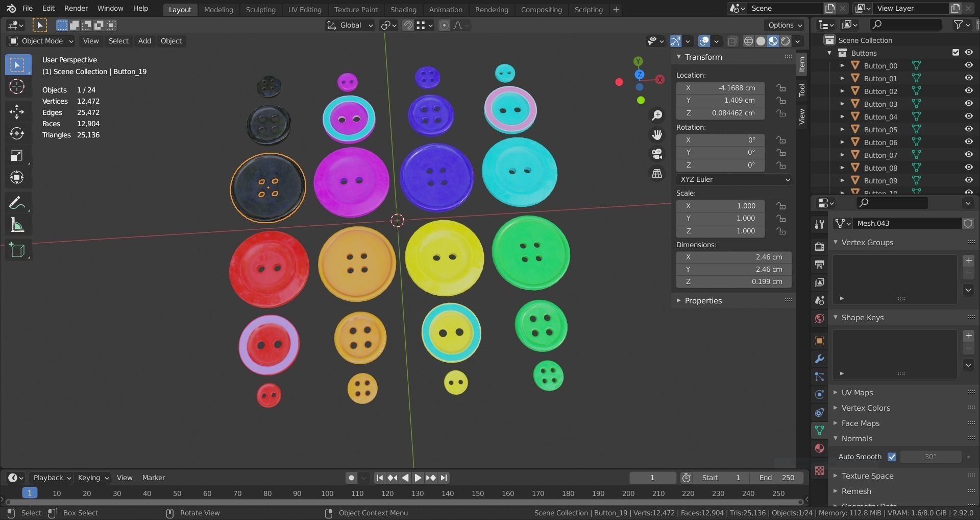Viewport: 980px width, 520px height.
Task: Click the Location X value field
Action: click(x=721, y=88)
